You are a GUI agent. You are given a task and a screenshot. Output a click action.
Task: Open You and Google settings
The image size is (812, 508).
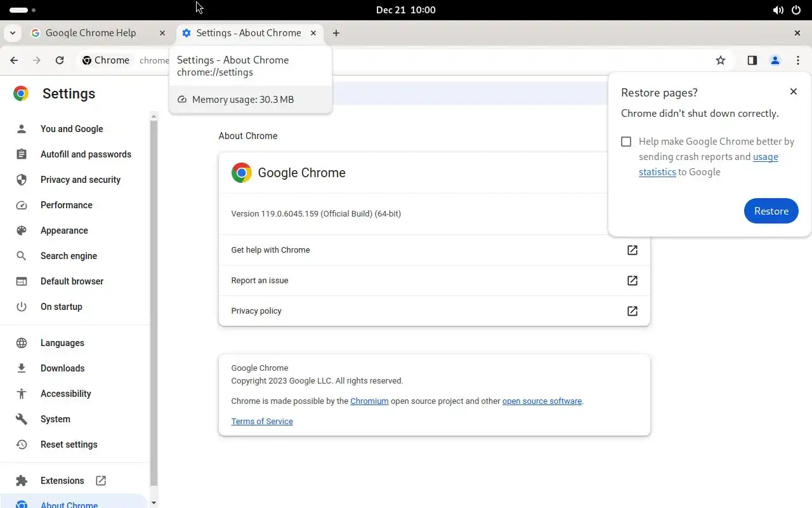pos(75,129)
